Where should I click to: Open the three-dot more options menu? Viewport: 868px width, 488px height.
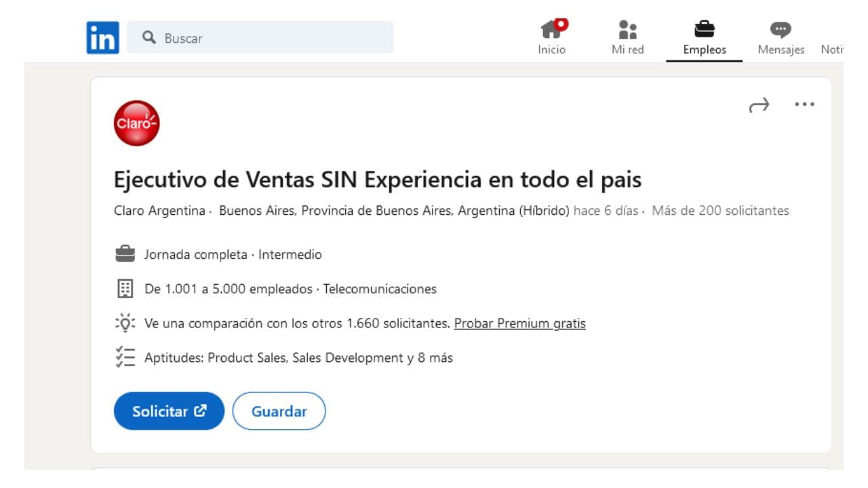tap(804, 104)
